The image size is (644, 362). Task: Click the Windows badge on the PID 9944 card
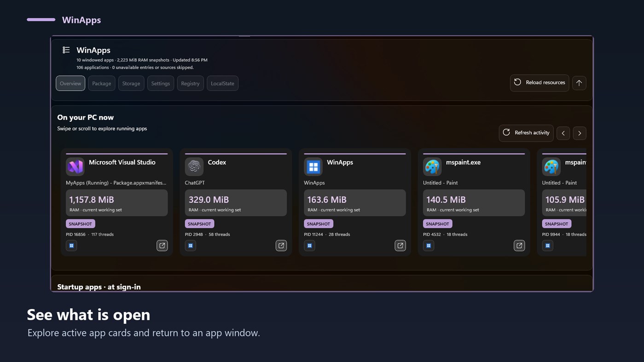click(547, 246)
